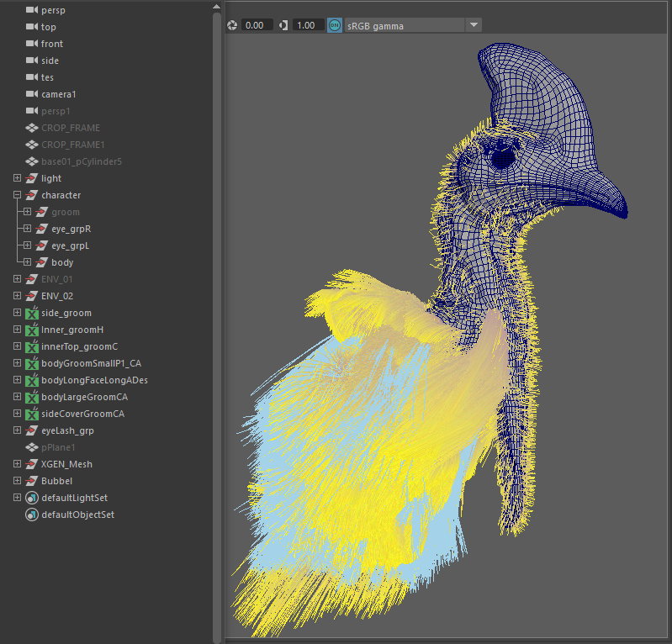Screen dimensions: 672x644
Task: Click the gamma icon beside 1.00 field
Action: 283,25
